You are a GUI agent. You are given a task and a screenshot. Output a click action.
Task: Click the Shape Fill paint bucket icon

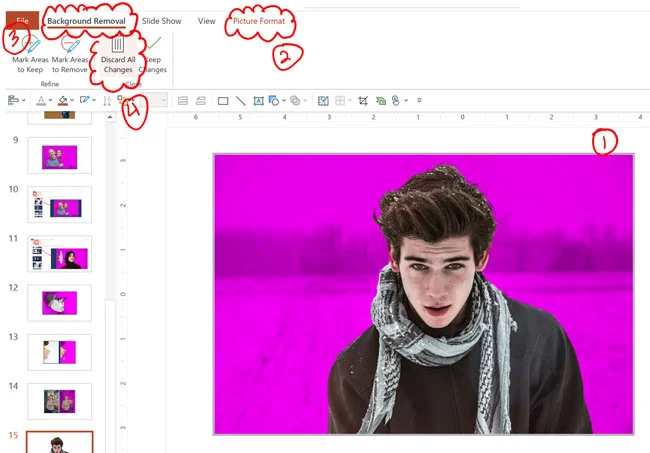[x=63, y=100]
